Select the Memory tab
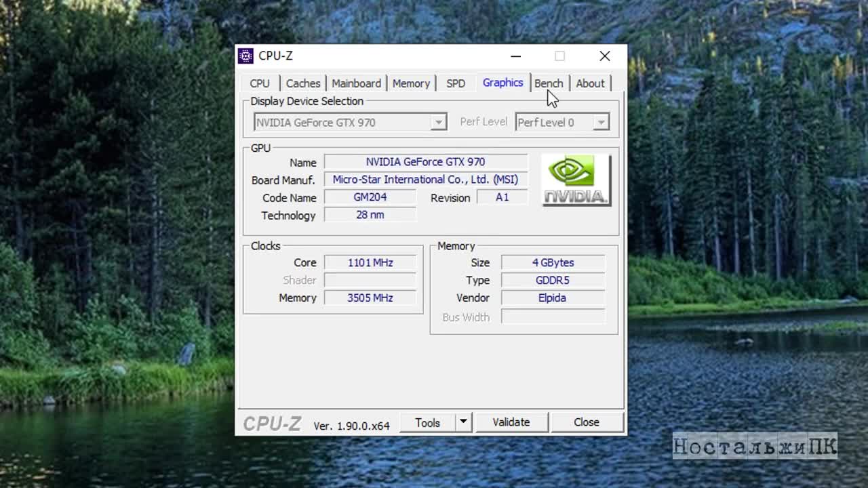Image resolution: width=868 pixels, height=488 pixels. click(411, 83)
